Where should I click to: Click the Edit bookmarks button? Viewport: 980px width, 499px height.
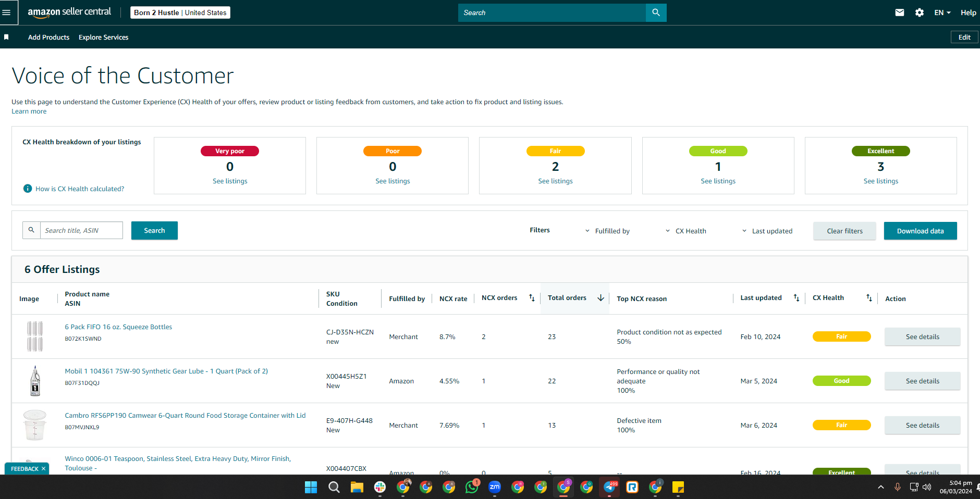[964, 37]
